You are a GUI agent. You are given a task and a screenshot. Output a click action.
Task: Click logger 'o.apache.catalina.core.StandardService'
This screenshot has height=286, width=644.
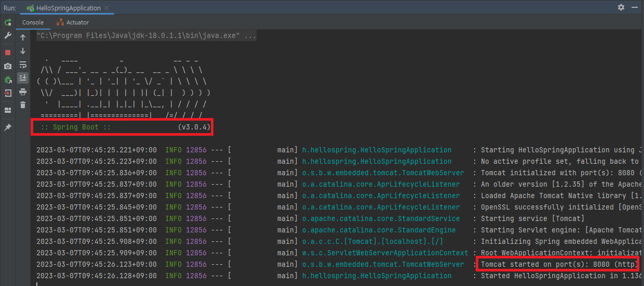tap(381, 218)
